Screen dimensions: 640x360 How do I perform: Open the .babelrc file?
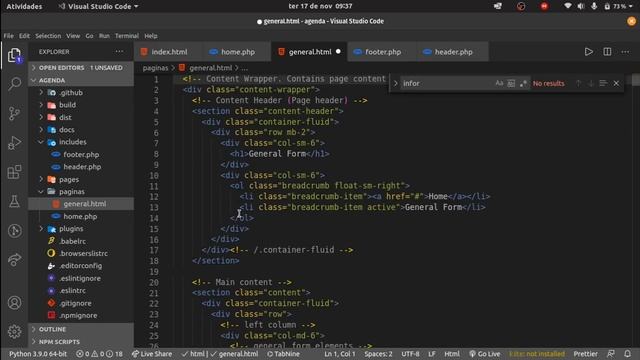(x=81, y=241)
